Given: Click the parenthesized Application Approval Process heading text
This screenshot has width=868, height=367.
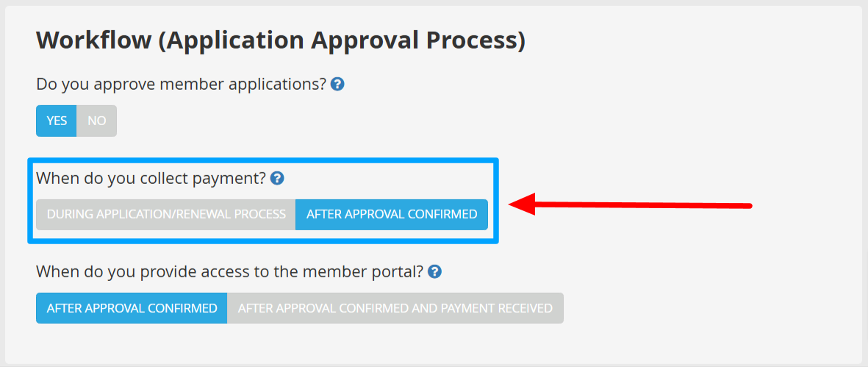Looking at the screenshot, I should pos(341,40).
